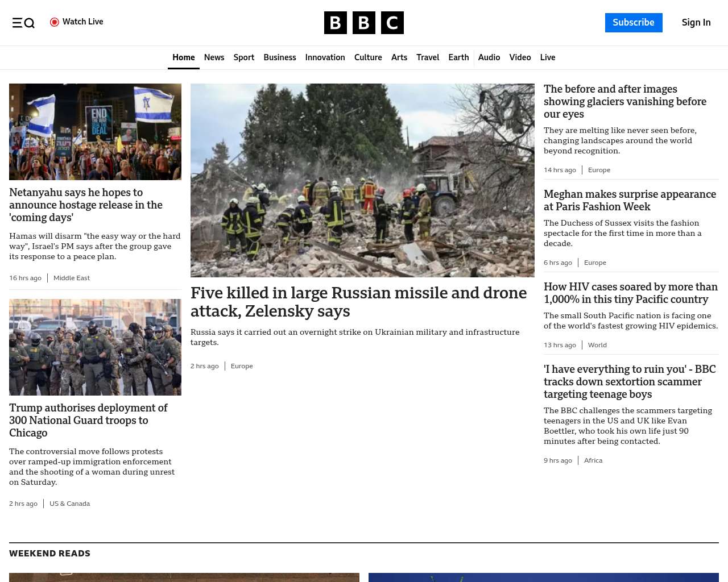Click the Israeli flags protest photo

(x=95, y=132)
